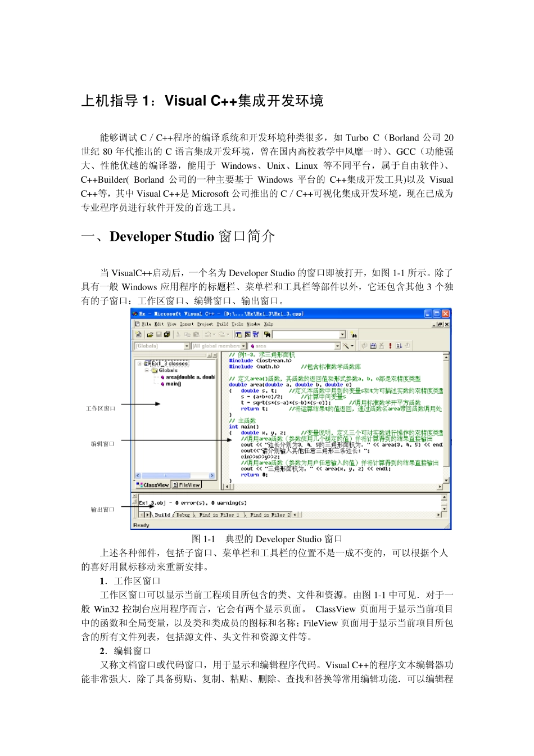The width and height of the screenshot is (534, 756).
Task: Click the editor vertical scrollbar down arrow
Action: click(x=446, y=480)
